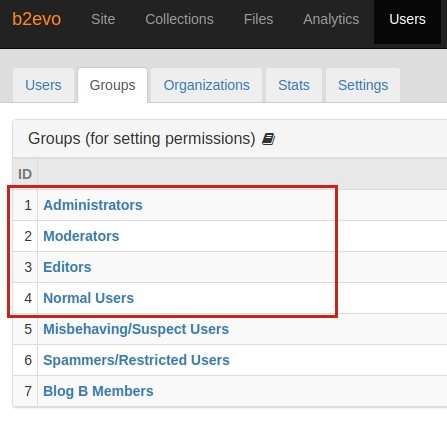Open the Analytics menu
The width and height of the screenshot is (447, 421).
[331, 19]
